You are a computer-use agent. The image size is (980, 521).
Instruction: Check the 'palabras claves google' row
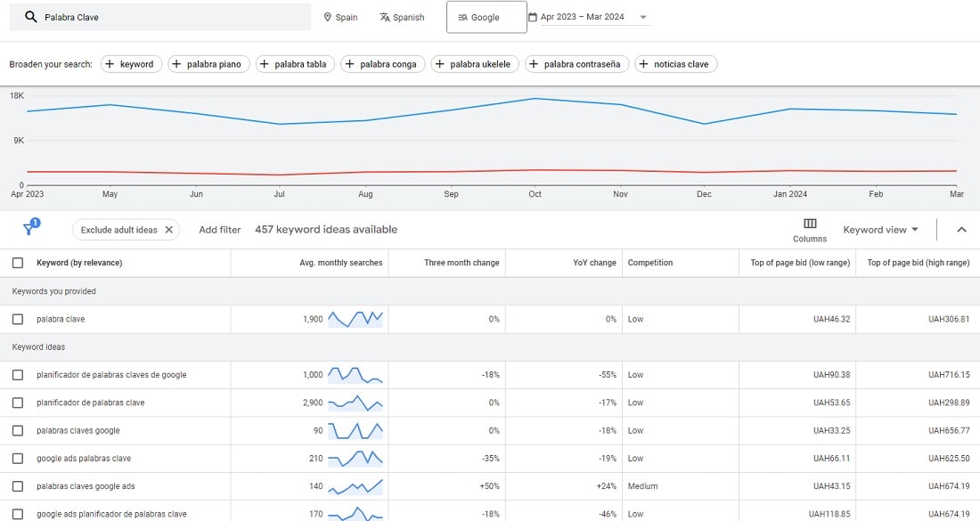click(18, 430)
